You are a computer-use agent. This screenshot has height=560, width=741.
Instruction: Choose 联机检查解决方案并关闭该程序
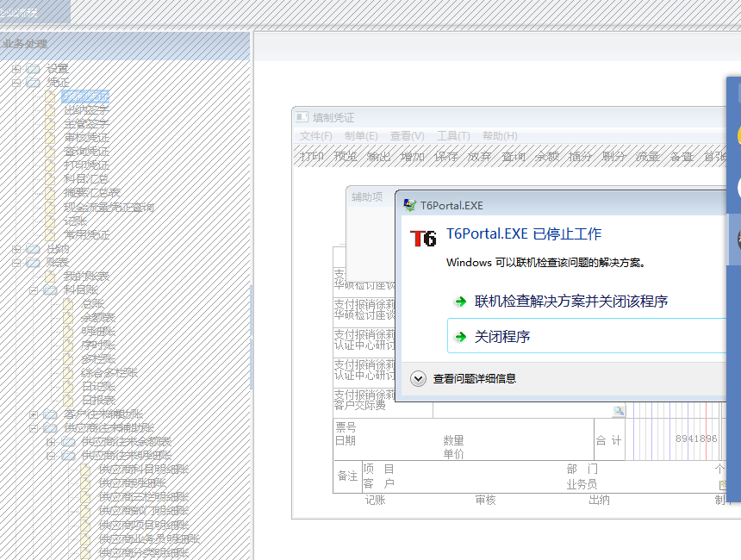[x=571, y=302]
